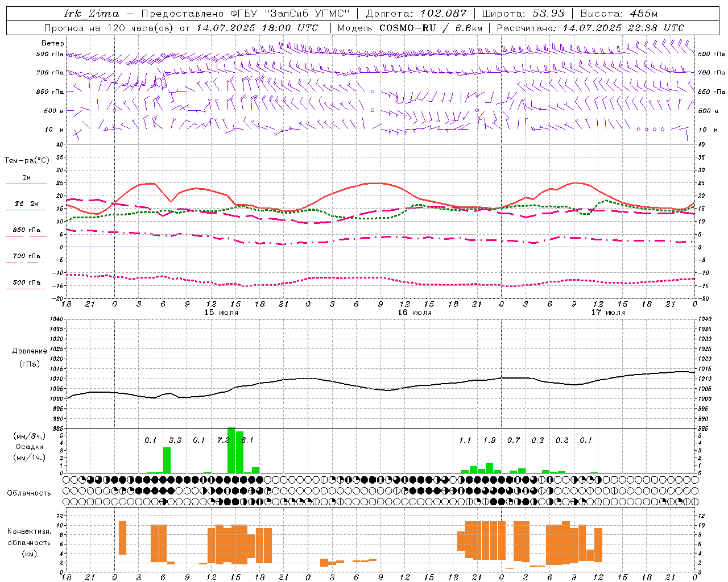Click the 'Давление' pressure panel label
This screenshot has width=728, height=582.
[x=30, y=351]
